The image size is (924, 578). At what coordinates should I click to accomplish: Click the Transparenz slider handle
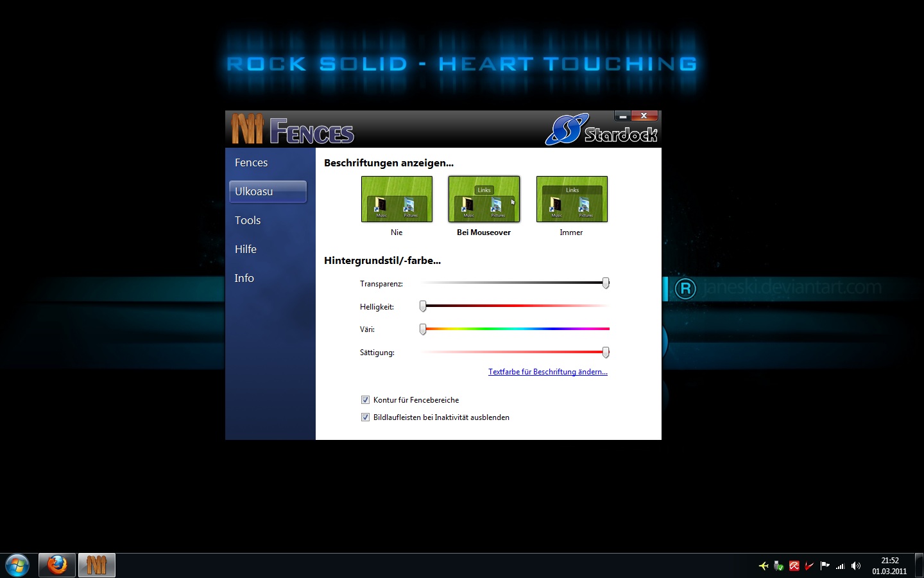click(x=606, y=283)
